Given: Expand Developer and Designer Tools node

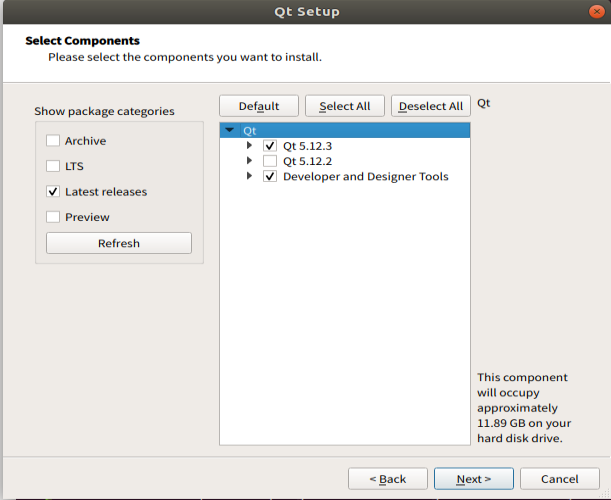Looking at the screenshot, I should tap(249, 176).
